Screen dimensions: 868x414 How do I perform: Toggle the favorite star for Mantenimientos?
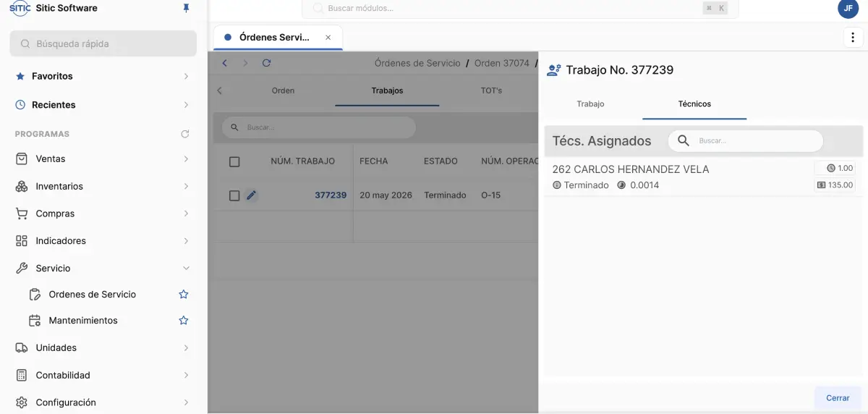point(184,321)
